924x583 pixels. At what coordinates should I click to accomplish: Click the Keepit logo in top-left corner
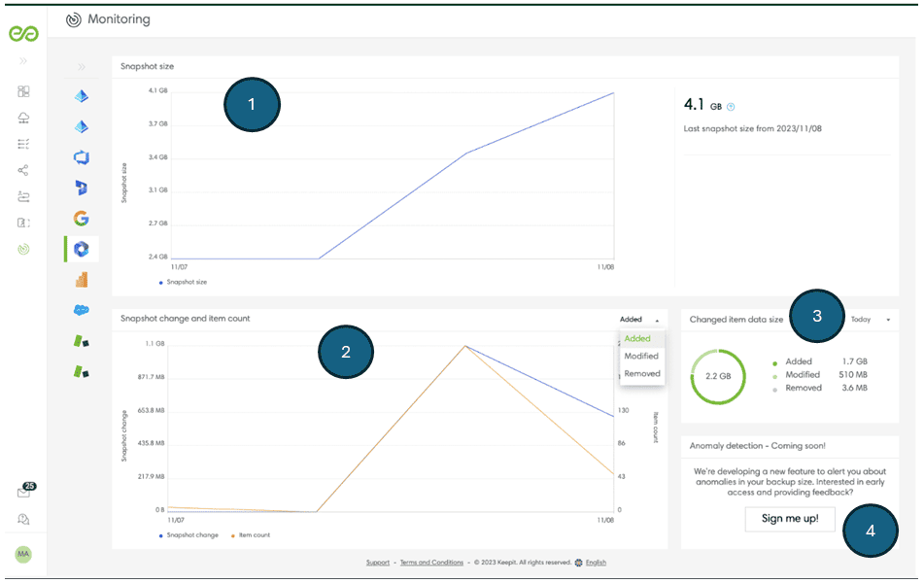(23, 35)
